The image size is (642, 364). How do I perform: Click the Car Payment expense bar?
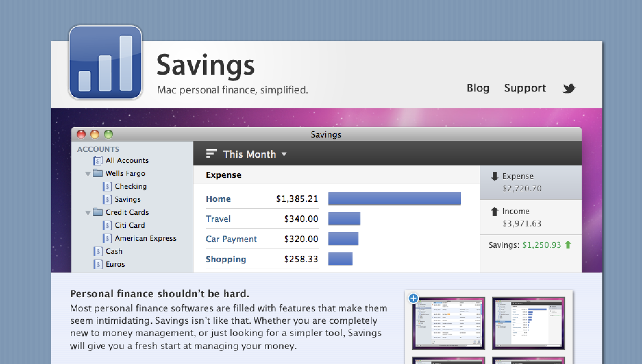pyautogui.click(x=343, y=239)
